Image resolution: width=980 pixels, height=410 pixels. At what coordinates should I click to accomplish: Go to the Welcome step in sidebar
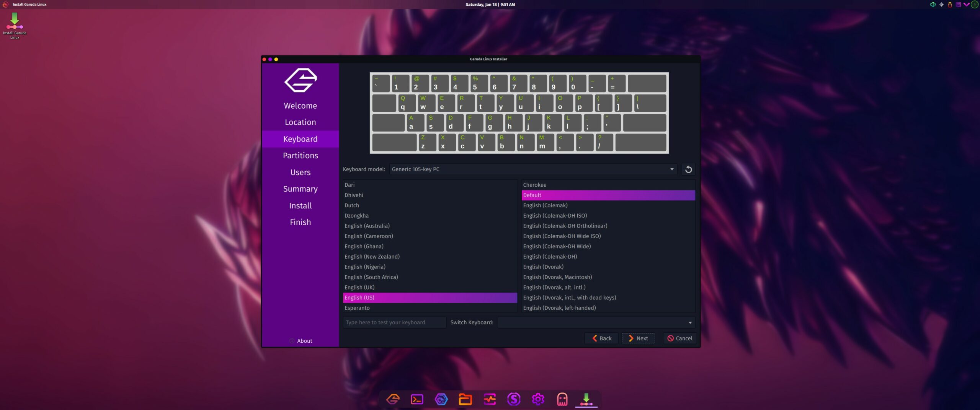301,106
